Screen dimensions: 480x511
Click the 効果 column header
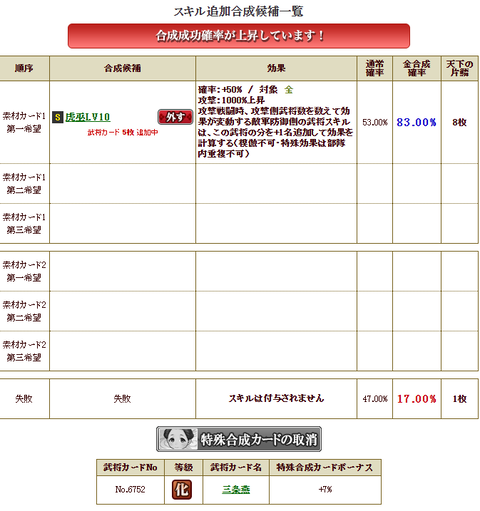coord(276,68)
